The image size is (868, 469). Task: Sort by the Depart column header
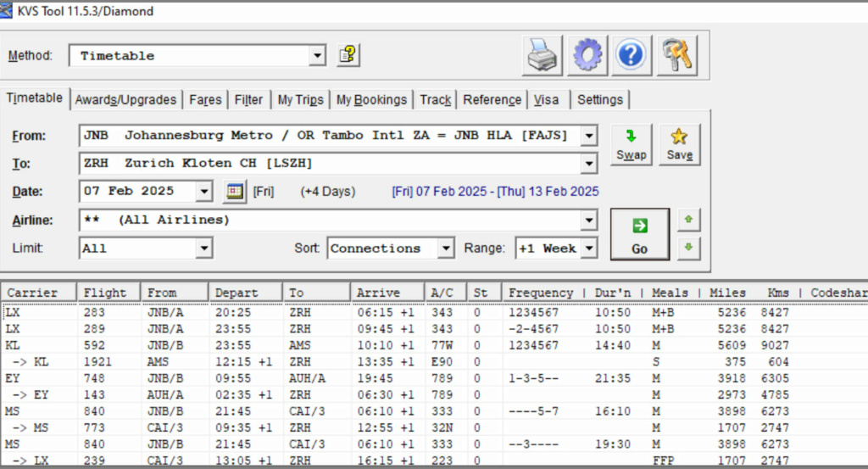(x=245, y=293)
